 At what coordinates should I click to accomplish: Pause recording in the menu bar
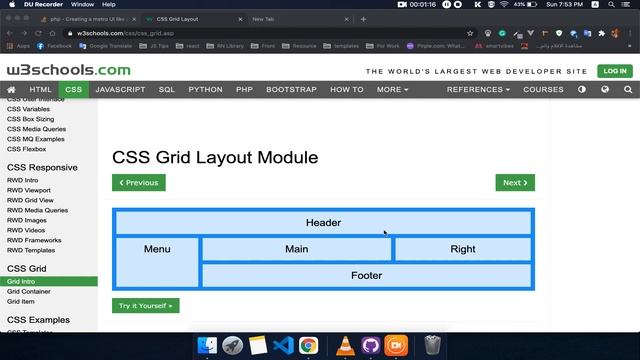447,4
